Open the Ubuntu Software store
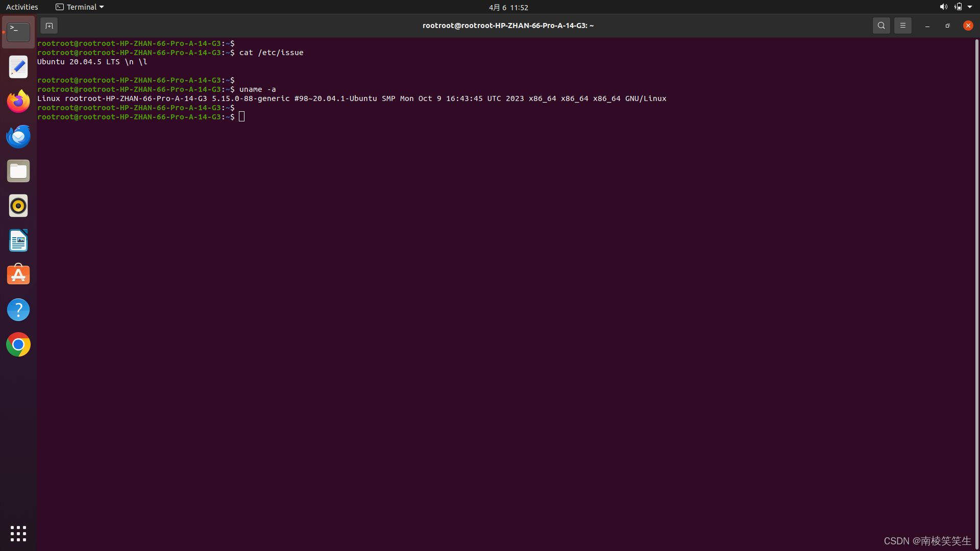Image resolution: width=980 pixels, height=551 pixels. [x=18, y=275]
